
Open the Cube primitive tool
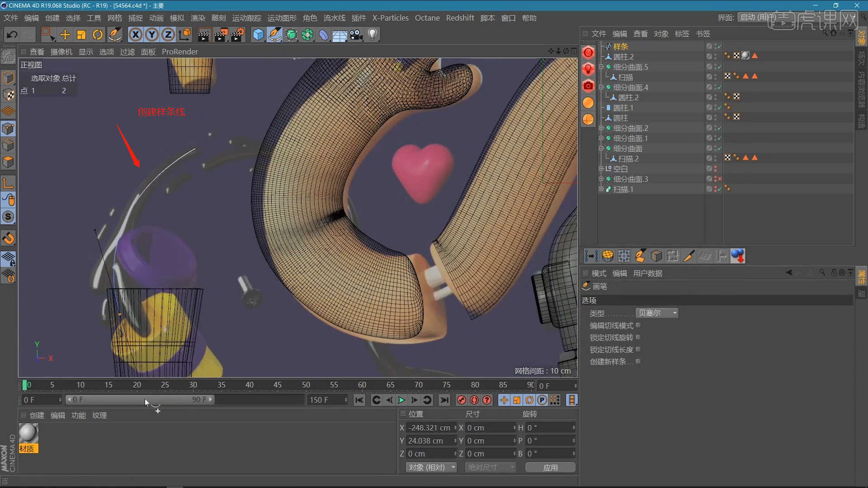pyautogui.click(x=258, y=35)
